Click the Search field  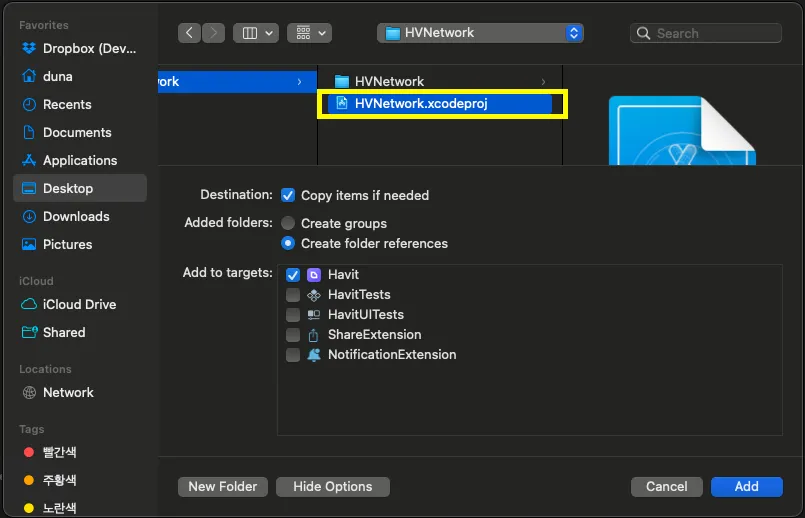click(x=705, y=33)
